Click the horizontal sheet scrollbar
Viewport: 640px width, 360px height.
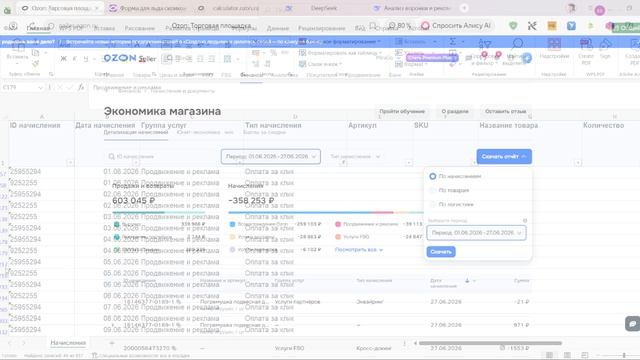pyautogui.click(x=490, y=343)
